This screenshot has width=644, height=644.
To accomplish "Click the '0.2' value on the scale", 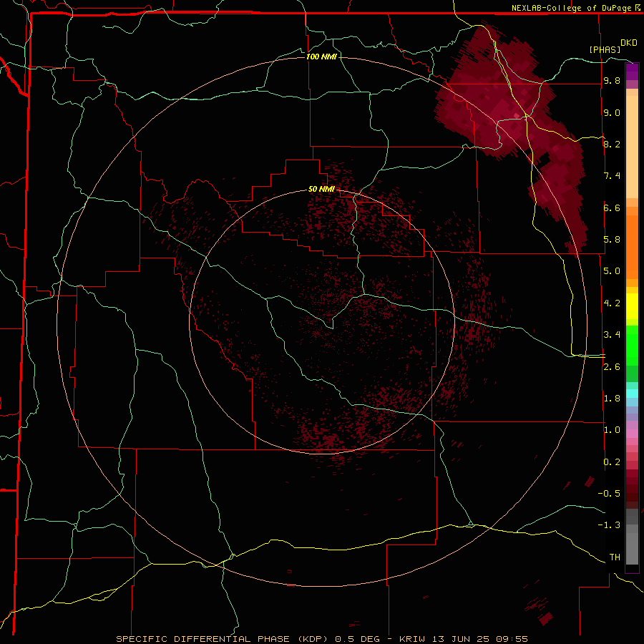I will point(612,462).
